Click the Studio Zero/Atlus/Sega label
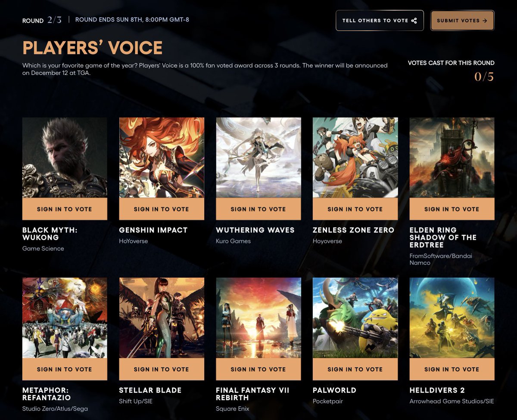Image resolution: width=517 pixels, height=420 pixels. coord(55,408)
